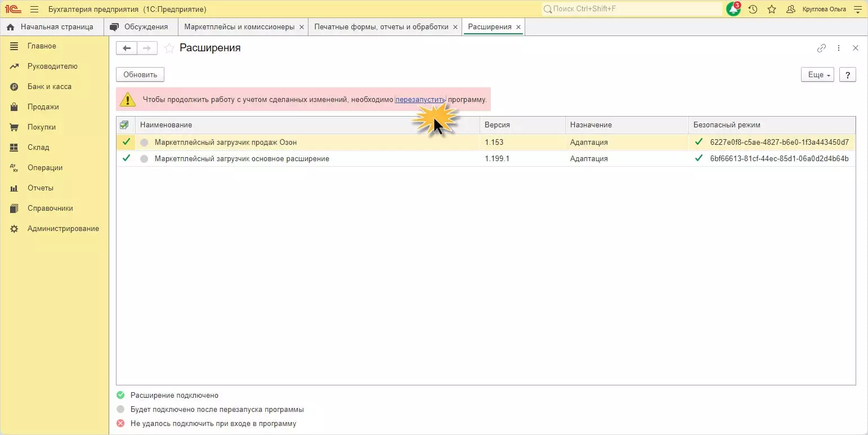The image size is (868, 435).
Task: Click legend text Не удалось подключить при входе
Action: pos(213,424)
